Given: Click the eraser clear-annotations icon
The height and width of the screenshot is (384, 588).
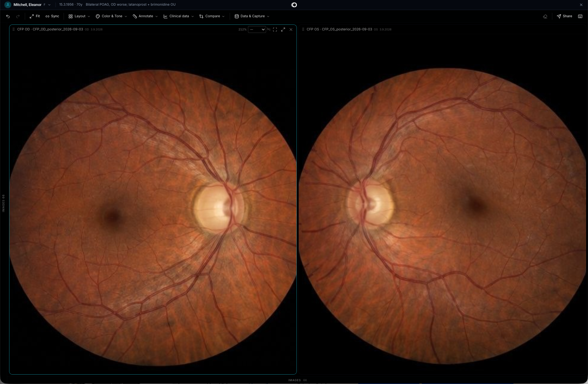Looking at the screenshot, I should point(545,16).
